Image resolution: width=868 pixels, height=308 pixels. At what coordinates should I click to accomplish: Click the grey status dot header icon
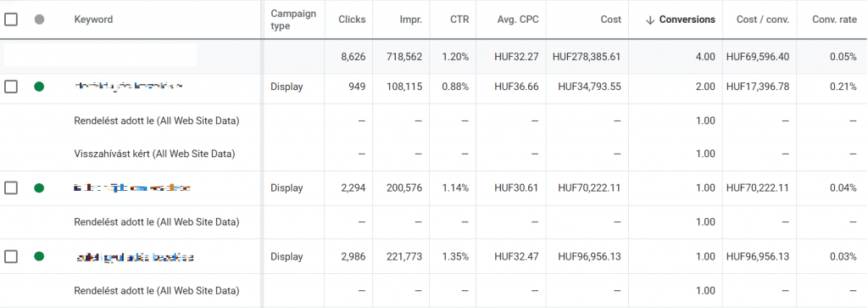(x=39, y=20)
